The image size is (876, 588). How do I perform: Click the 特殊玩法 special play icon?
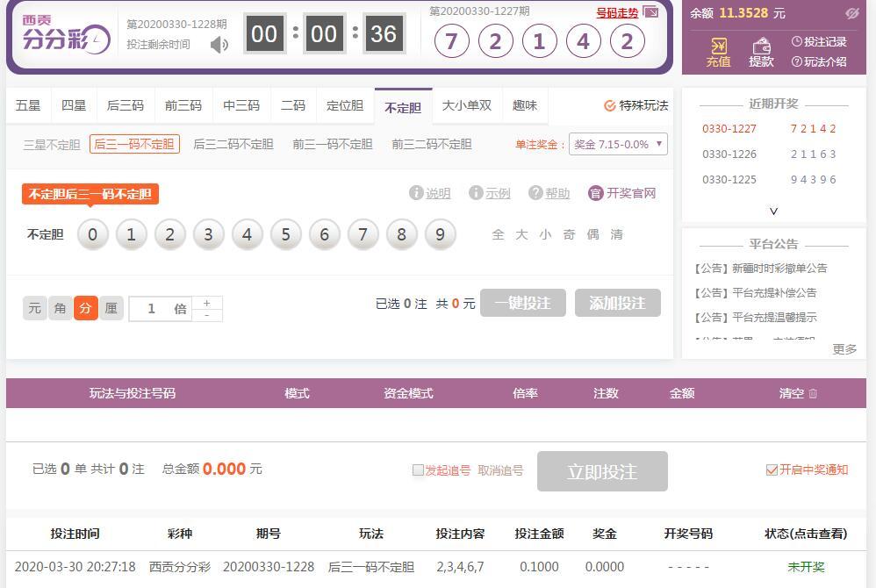pyautogui.click(x=609, y=105)
